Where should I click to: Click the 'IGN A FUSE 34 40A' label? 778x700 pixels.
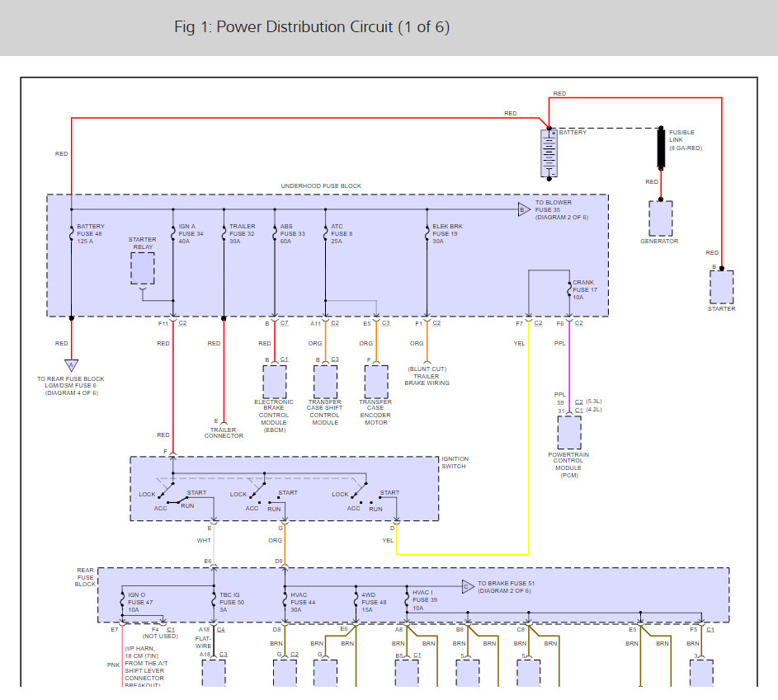pyautogui.click(x=191, y=233)
